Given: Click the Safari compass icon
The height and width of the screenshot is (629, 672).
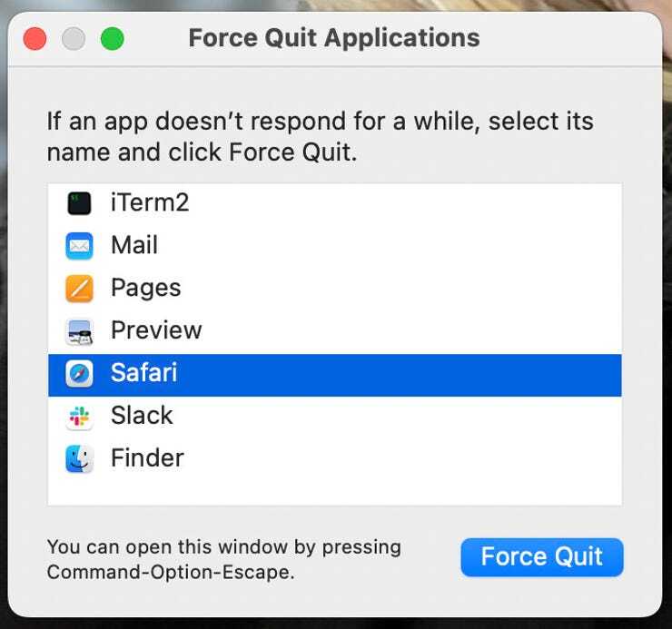Looking at the screenshot, I should pyautogui.click(x=79, y=373).
